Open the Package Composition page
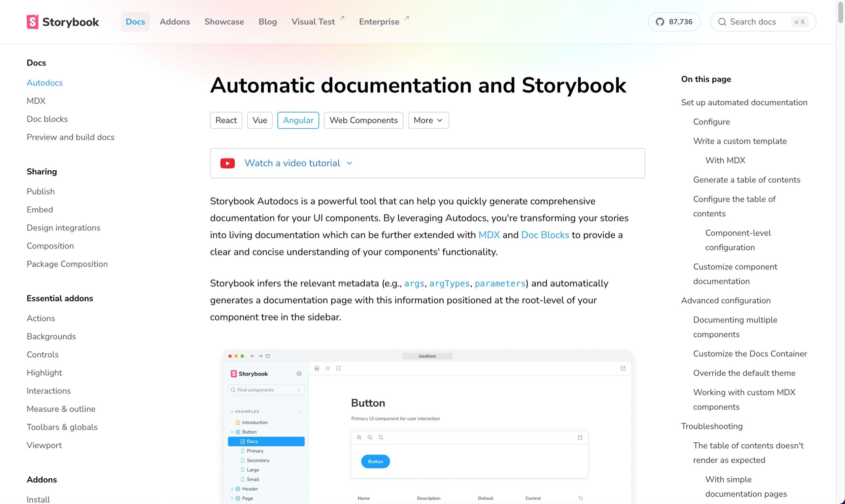845x504 pixels. (x=67, y=264)
